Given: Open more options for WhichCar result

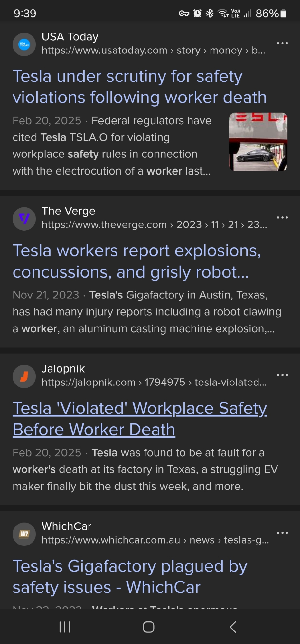Looking at the screenshot, I should (x=282, y=533).
